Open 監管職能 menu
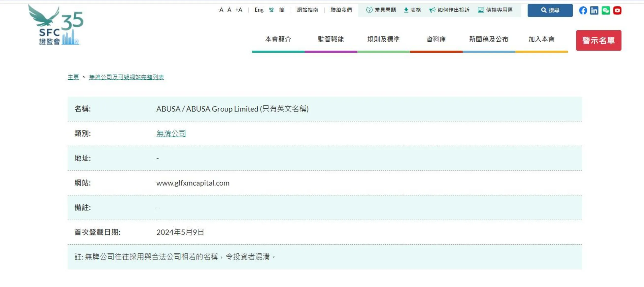 [x=331, y=39]
